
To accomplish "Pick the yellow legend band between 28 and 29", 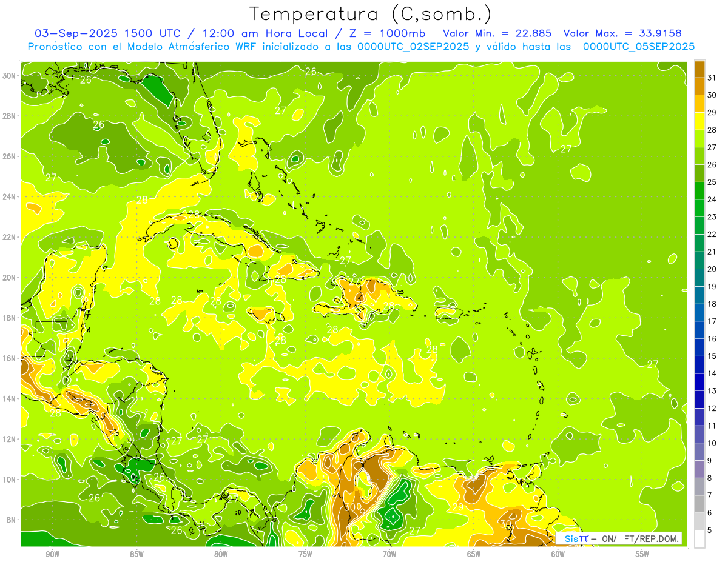I will (x=699, y=121).
